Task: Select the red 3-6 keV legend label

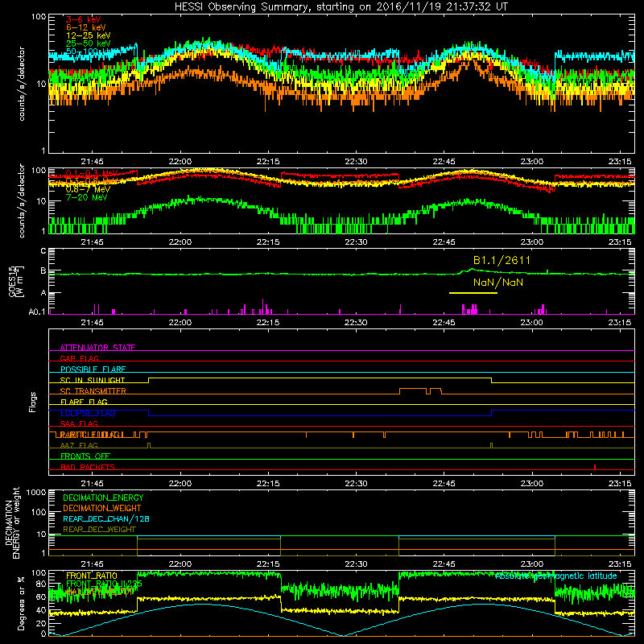Action: click(84, 19)
